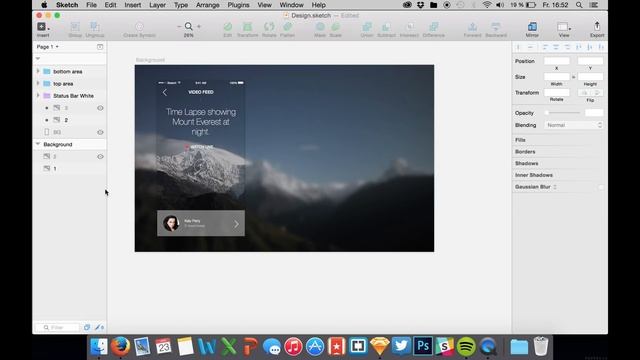Click the Borders section header
Screen dimensions: 640x360
525,152
